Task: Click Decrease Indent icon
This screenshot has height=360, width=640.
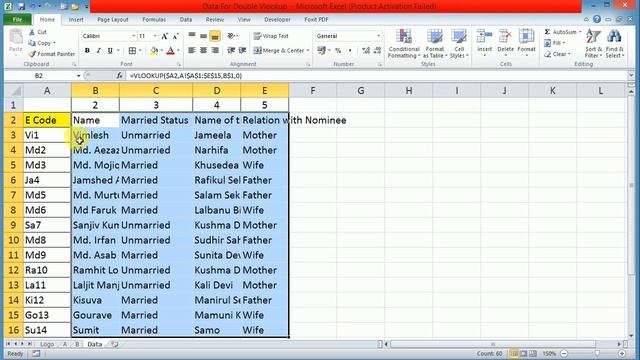Action: pyautogui.click(x=231, y=51)
